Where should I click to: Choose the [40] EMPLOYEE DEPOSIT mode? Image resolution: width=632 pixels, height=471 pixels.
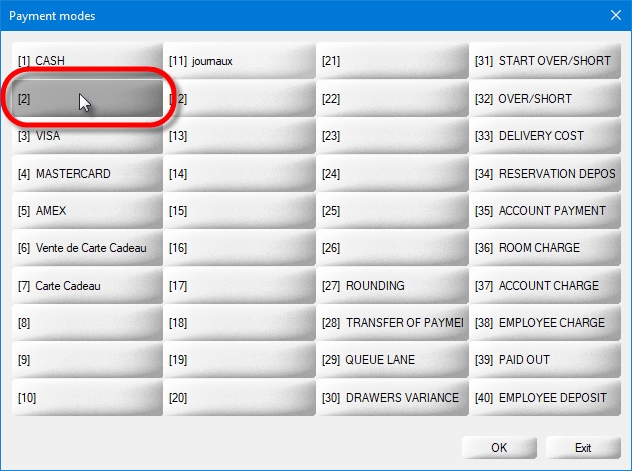tap(544, 398)
